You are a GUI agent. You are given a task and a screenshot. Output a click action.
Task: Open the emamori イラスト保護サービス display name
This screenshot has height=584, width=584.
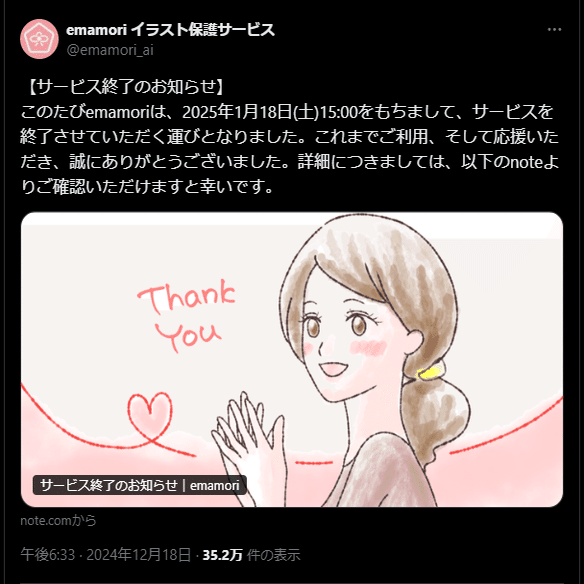point(170,30)
